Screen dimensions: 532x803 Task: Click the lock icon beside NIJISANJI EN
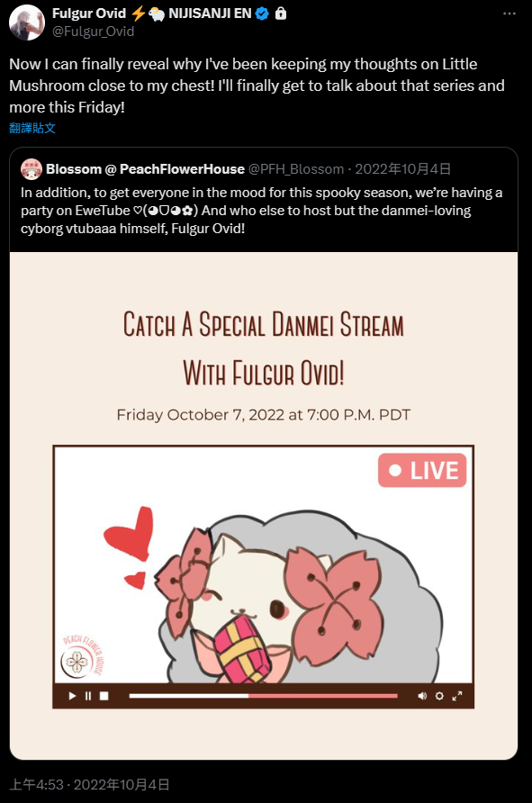pyautogui.click(x=281, y=14)
